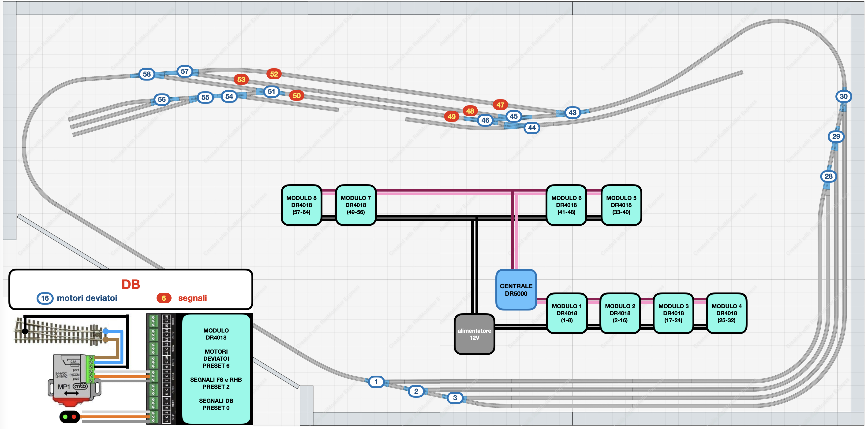This screenshot has width=868, height=429.
Task: Select the CENTRALE DR5000 block
Action: pos(516,290)
